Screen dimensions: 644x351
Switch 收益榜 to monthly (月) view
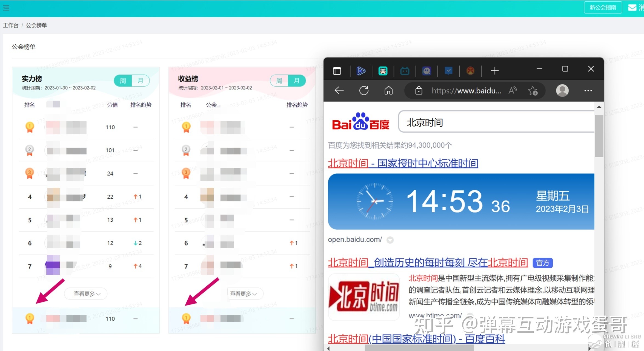click(x=297, y=81)
